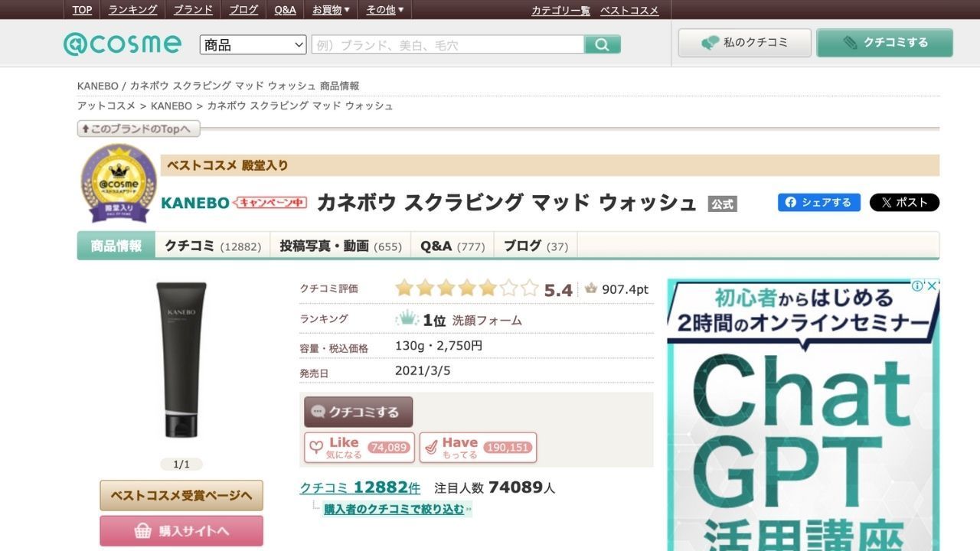Click the brown クチコミする button
Viewport: 980px width, 551px height.
[358, 412]
